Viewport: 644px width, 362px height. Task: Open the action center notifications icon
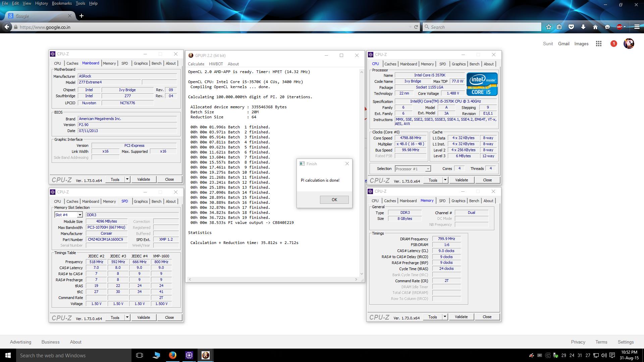(x=612, y=355)
